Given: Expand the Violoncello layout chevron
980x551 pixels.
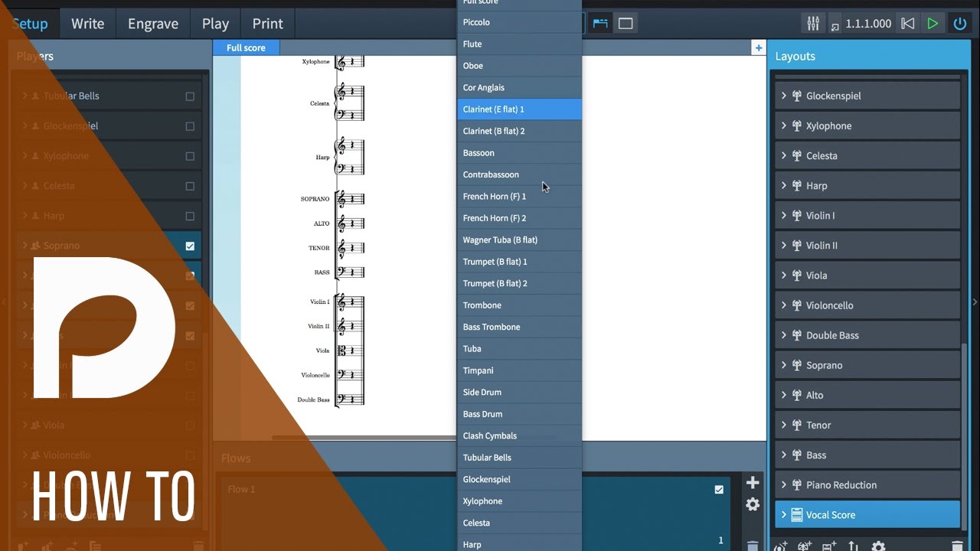Looking at the screenshot, I should click(784, 305).
